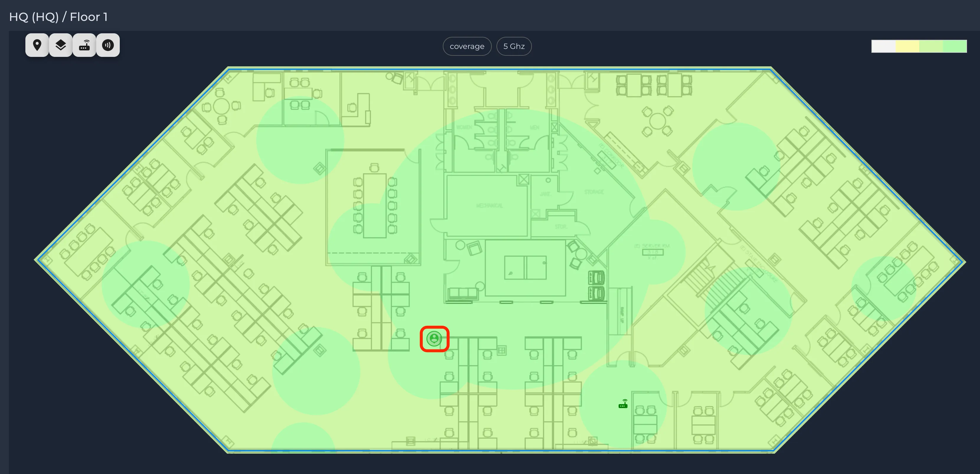Select the green access point icon on the floorplan

point(623,404)
